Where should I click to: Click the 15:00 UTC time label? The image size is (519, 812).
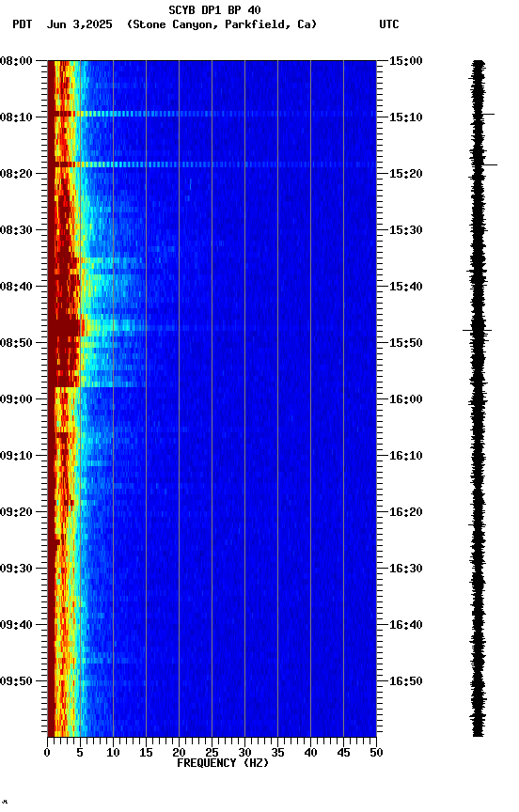pos(405,61)
